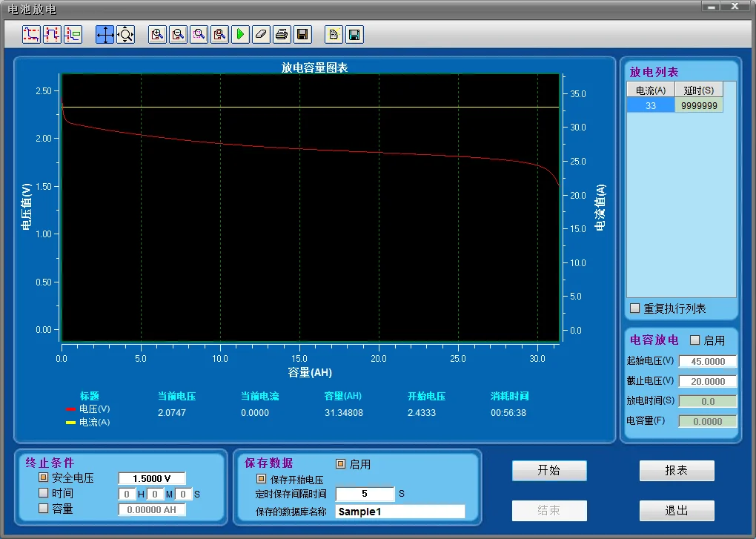Toggle the 容量 termination checkbox
The height and width of the screenshot is (539, 756).
(42, 509)
